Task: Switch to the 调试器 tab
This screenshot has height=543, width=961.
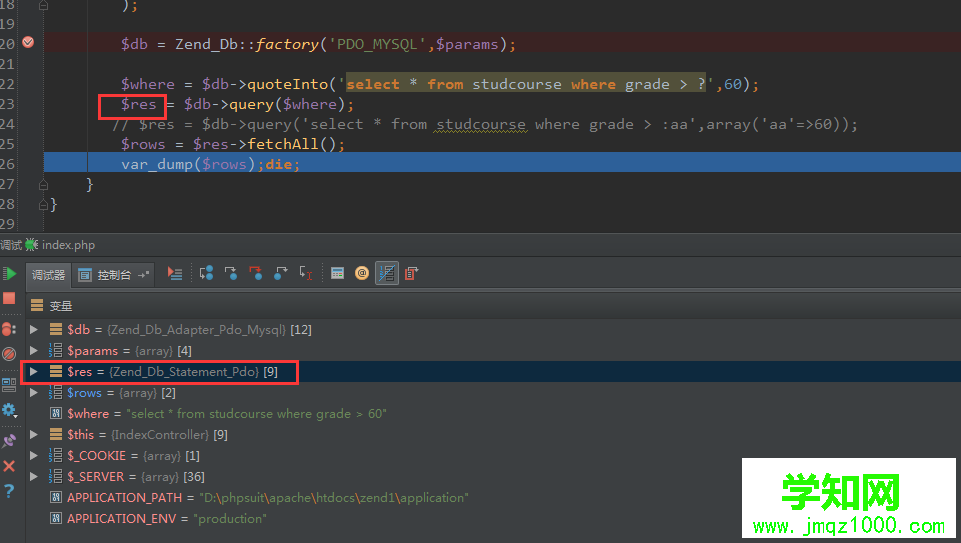Action: [x=48, y=275]
